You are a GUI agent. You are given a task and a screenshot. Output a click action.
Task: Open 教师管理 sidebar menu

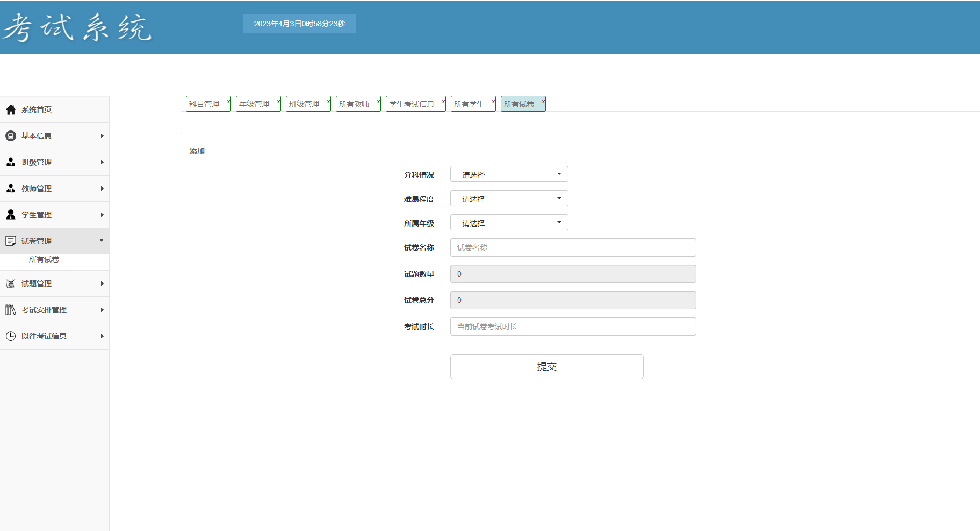(55, 188)
